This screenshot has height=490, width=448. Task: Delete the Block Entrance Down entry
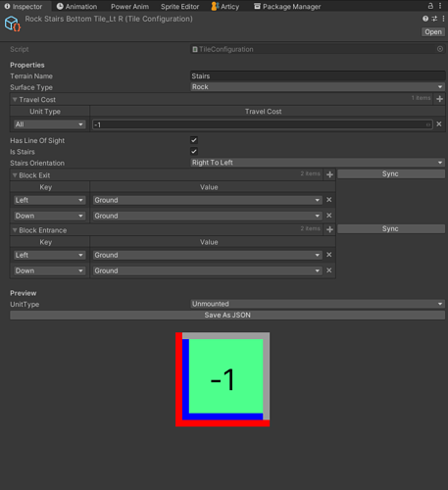[x=329, y=270]
